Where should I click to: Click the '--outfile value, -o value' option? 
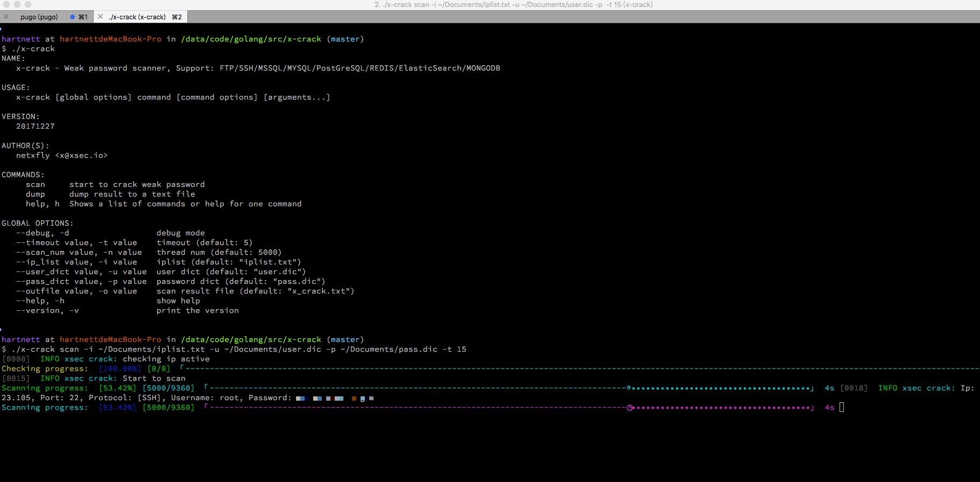76,291
